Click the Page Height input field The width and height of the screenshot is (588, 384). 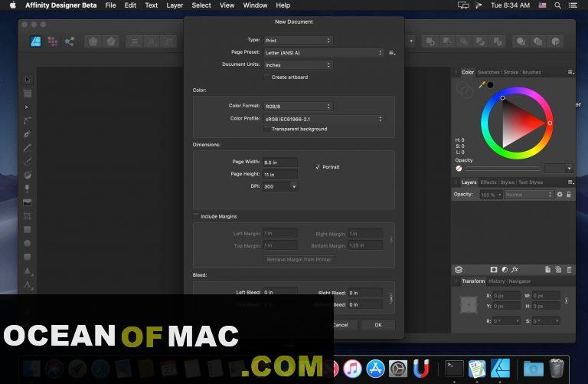[280, 175]
